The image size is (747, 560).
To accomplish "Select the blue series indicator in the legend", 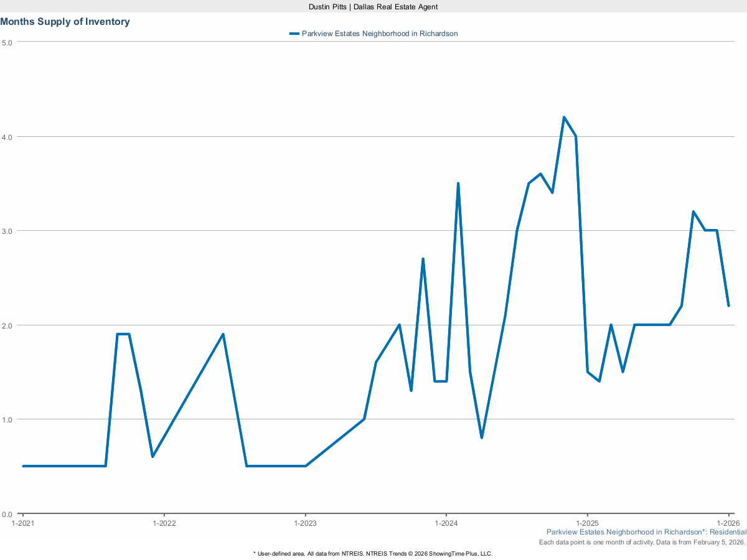I will coord(294,34).
